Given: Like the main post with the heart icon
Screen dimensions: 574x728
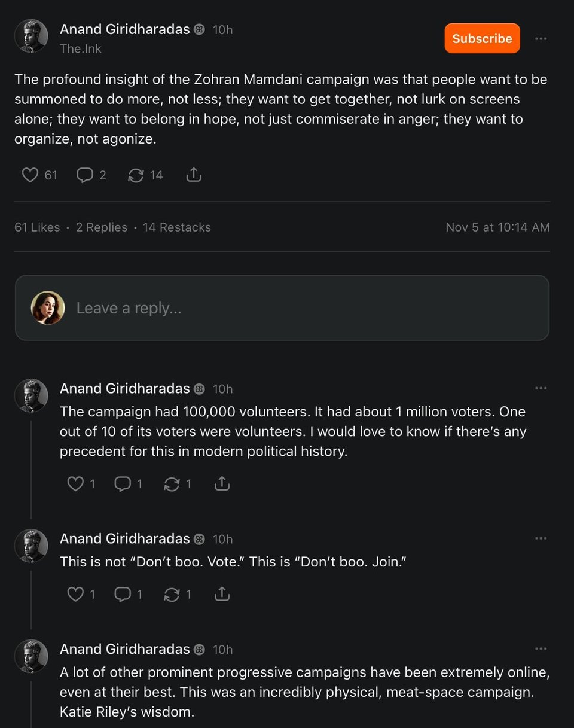Looking at the screenshot, I should (30, 175).
